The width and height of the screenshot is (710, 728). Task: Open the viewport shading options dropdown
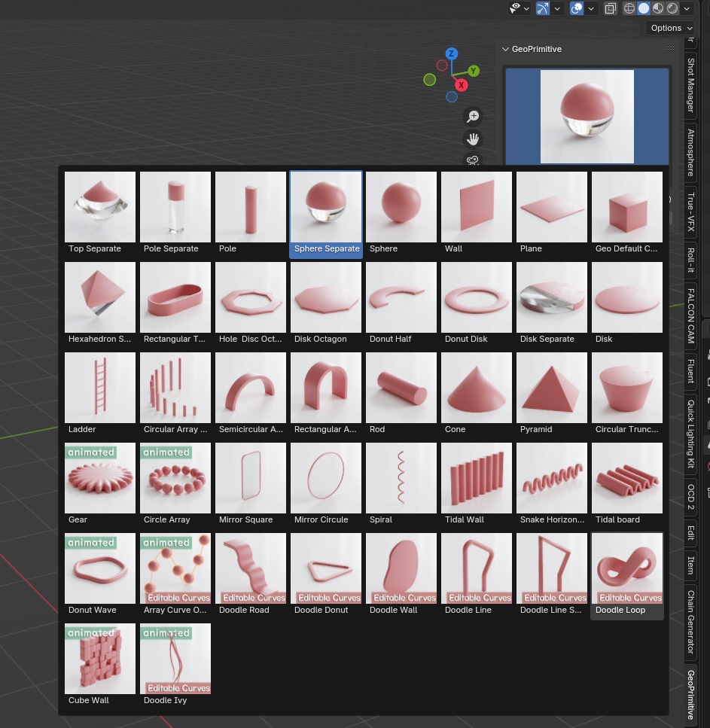pos(687,8)
